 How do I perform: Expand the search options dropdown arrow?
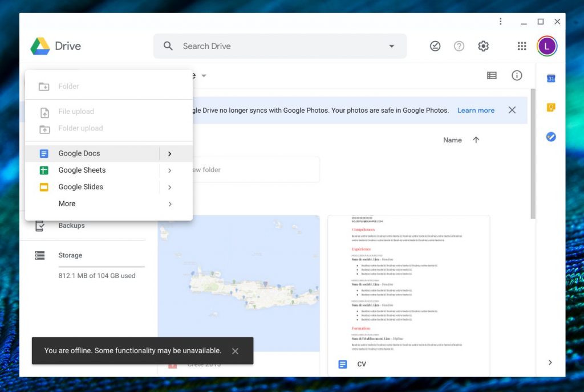(392, 46)
